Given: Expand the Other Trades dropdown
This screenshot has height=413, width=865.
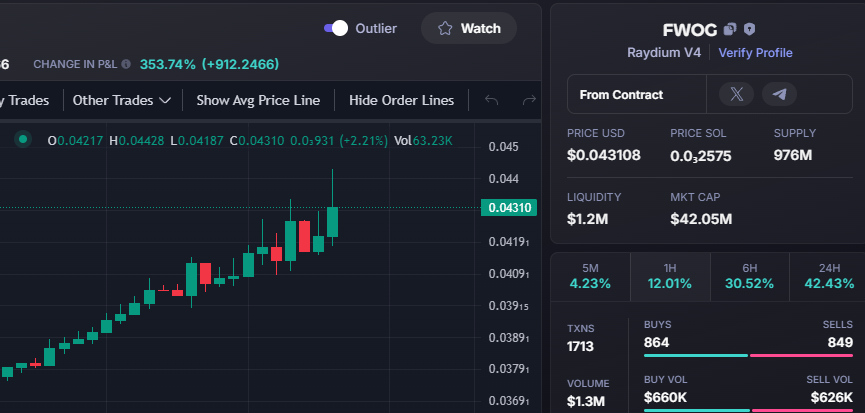Looking at the screenshot, I should 122,100.
